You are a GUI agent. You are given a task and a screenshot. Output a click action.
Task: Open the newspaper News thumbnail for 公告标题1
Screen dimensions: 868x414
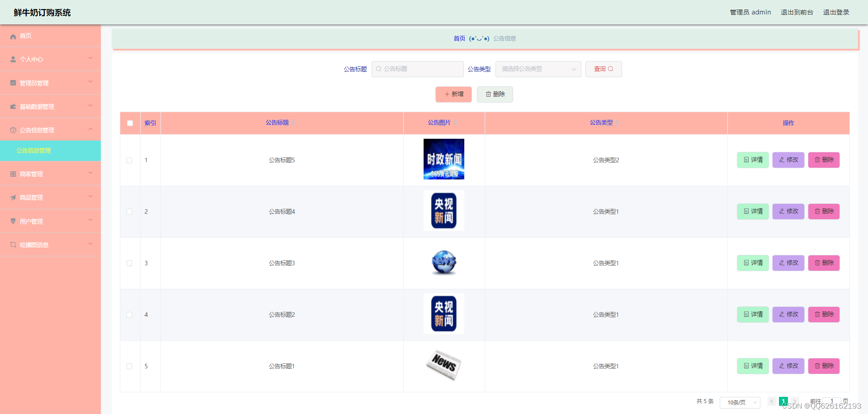444,365
